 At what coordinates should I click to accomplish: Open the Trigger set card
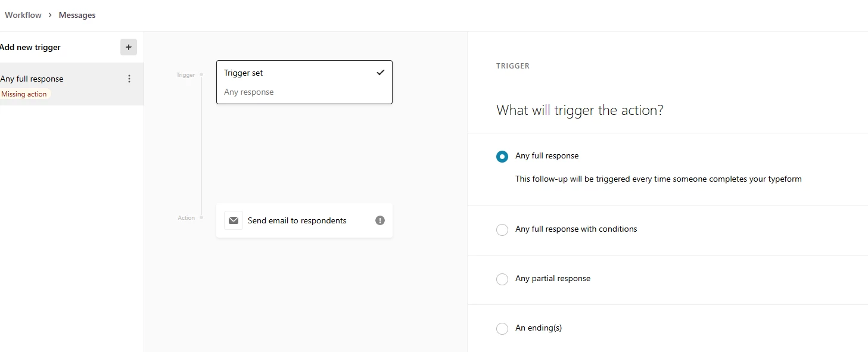pos(304,82)
